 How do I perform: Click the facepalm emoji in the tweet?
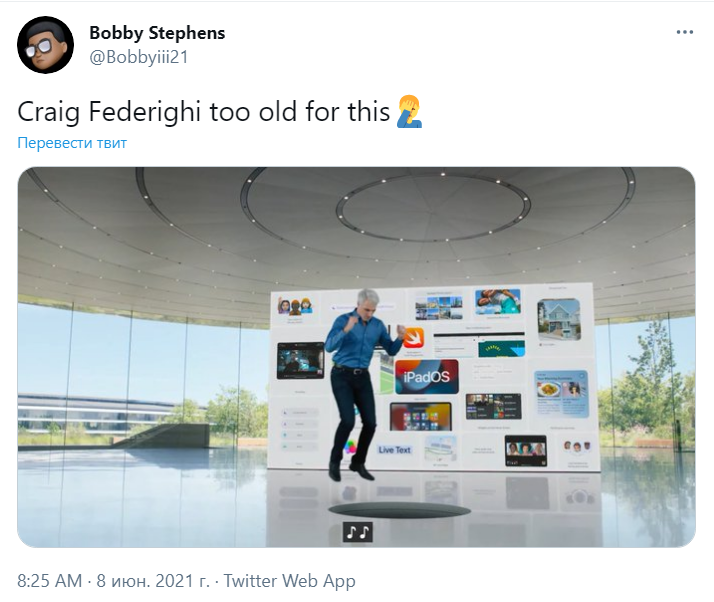[x=410, y=111]
